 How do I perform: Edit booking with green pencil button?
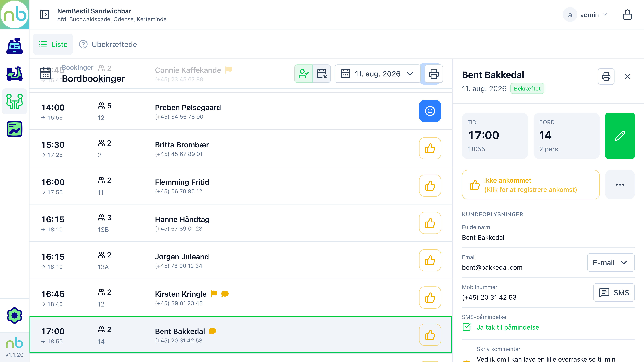pyautogui.click(x=620, y=136)
